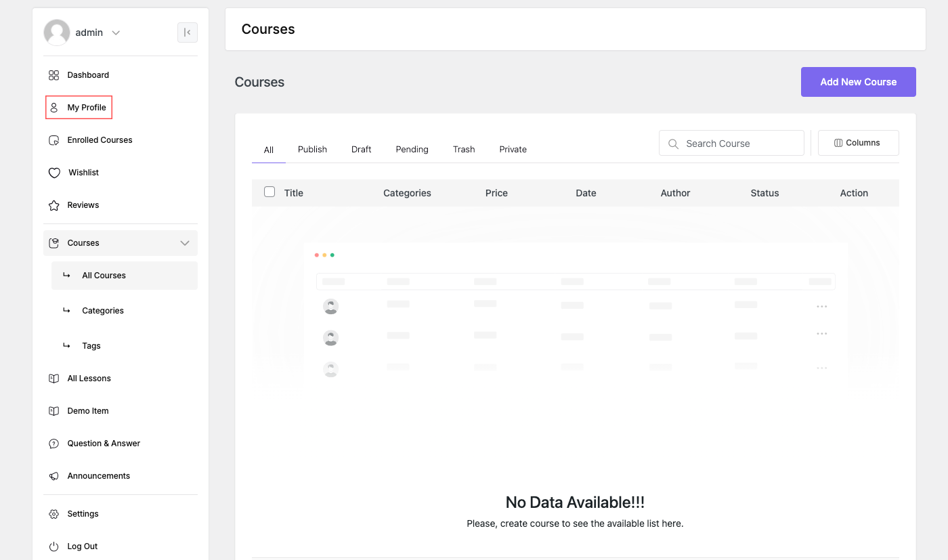Switch to the Private tab

(513, 150)
